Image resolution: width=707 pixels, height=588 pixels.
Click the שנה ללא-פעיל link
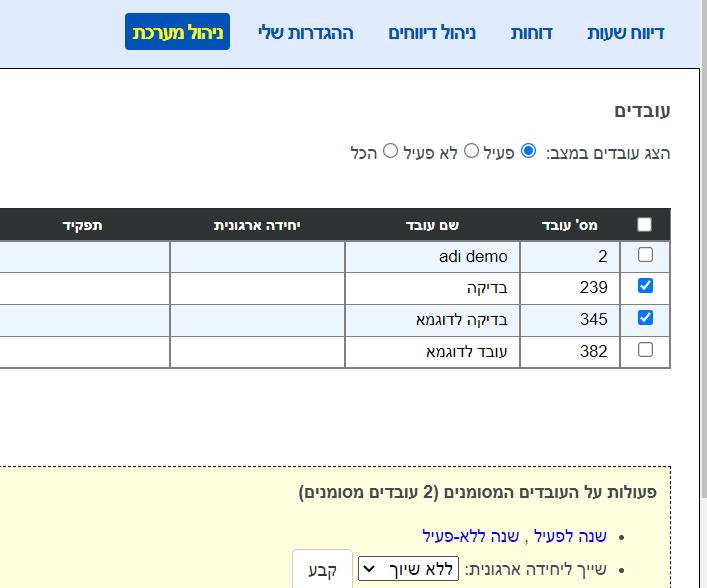pos(471,536)
